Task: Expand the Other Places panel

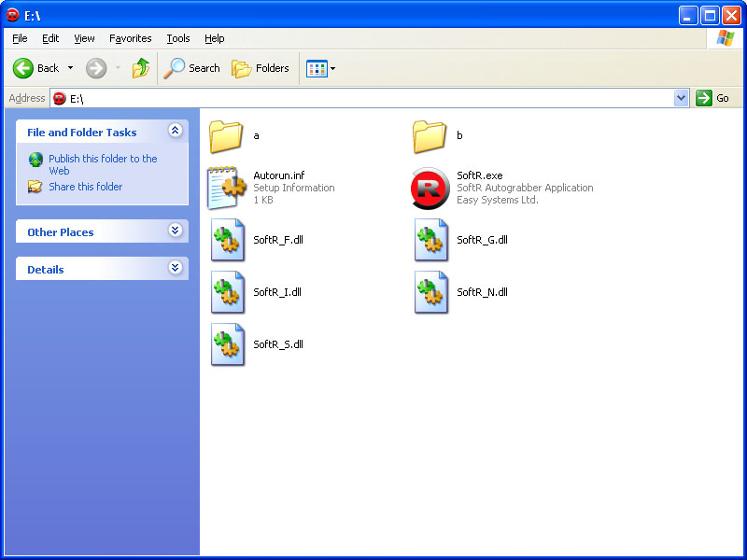Action: (175, 231)
